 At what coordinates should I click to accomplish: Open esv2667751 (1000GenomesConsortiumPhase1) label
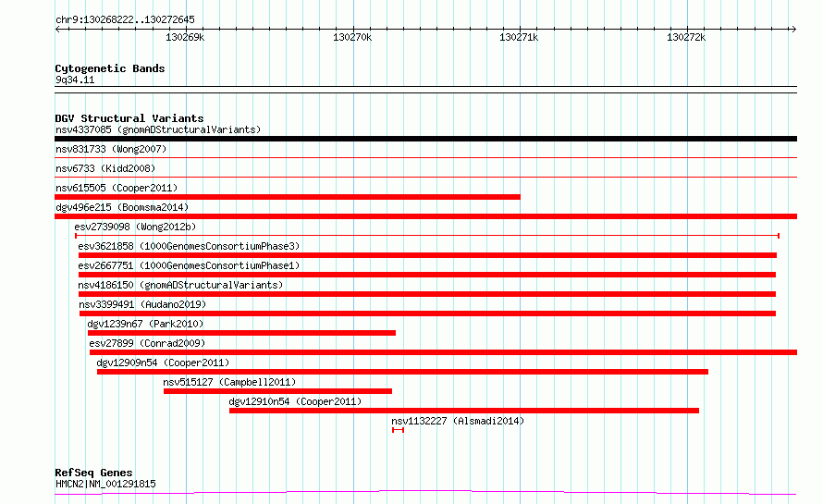pos(189,265)
